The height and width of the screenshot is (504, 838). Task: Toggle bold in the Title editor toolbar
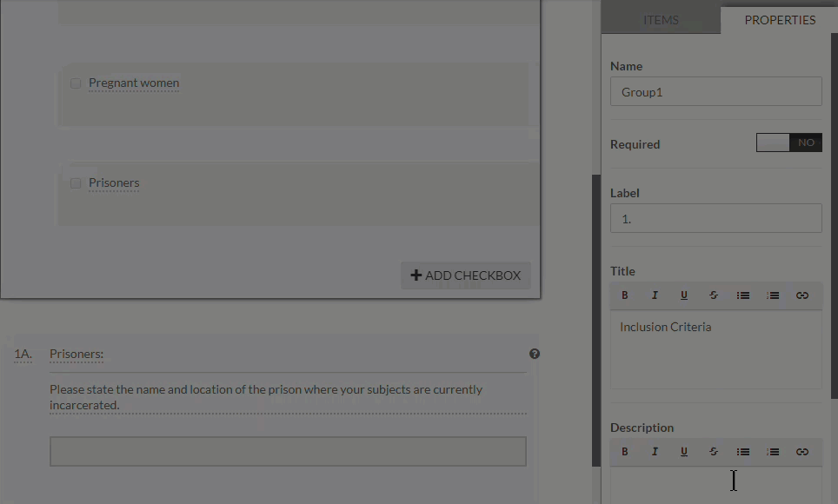coord(624,295)
